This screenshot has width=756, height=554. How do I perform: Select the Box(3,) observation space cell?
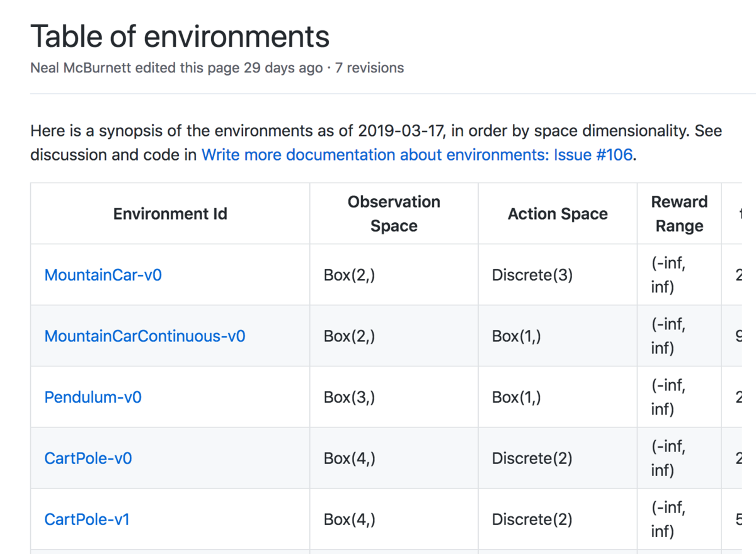click(x=350, y=397)
